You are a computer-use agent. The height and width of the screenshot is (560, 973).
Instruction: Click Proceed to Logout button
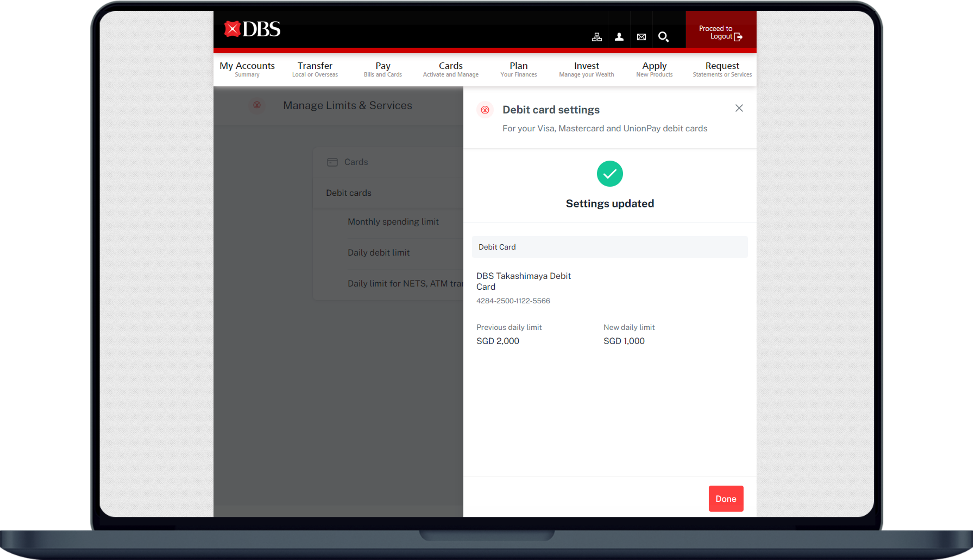720,32
